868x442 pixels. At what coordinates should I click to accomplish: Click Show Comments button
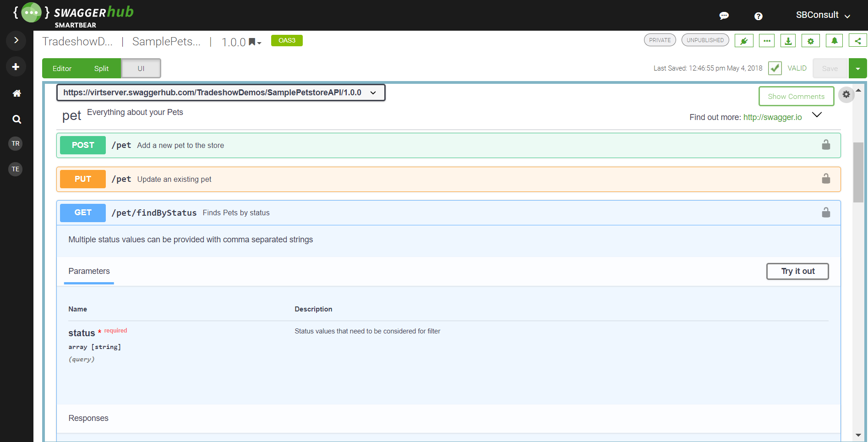point(796,96)
